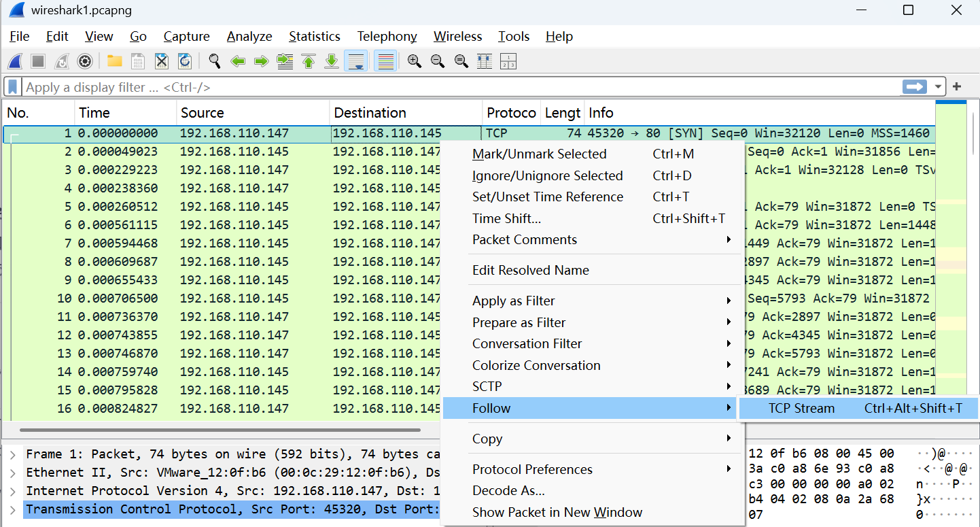The height and width of the screenshot is (527, 980).
Task: Open the Statistics menu
Action: point(314,37)
